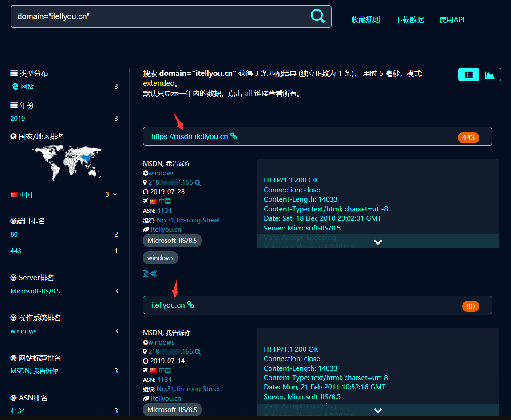Switch to list view toggle
Viewport: 511px width, 420px height.
[469, 75]
